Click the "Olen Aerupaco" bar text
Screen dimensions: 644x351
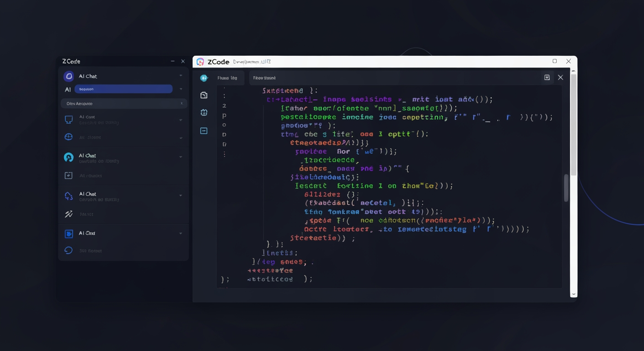pos(80,104)
